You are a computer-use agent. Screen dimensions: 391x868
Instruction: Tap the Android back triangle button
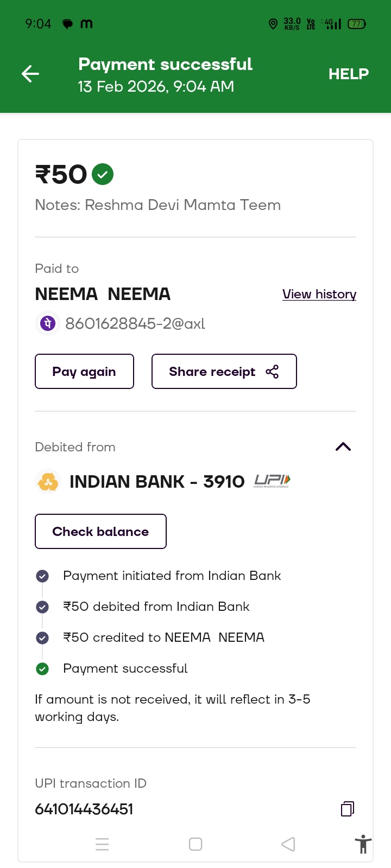click(x=288, y=844)
